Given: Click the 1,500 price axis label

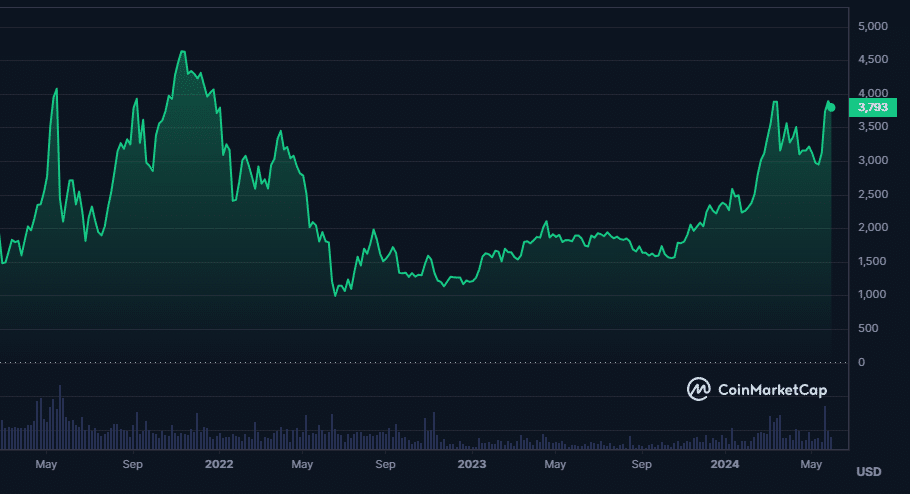Looking at the screenshot, I should coord(874,262).
